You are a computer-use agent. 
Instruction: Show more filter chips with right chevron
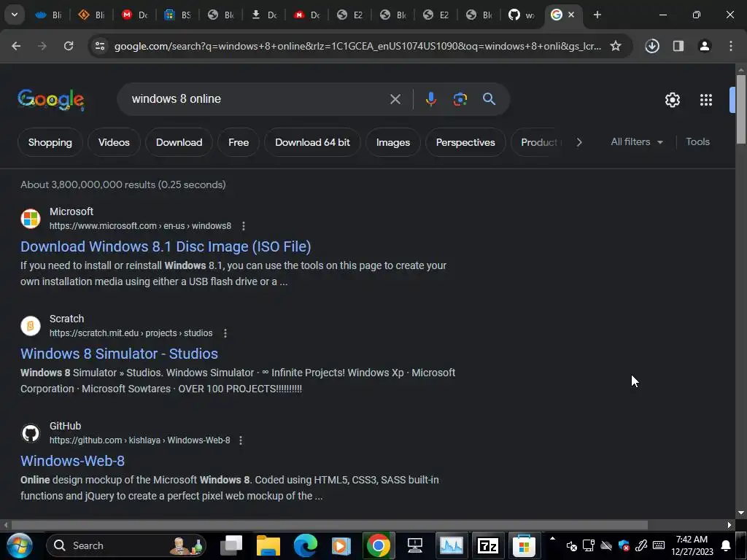[x=578, y=142]
